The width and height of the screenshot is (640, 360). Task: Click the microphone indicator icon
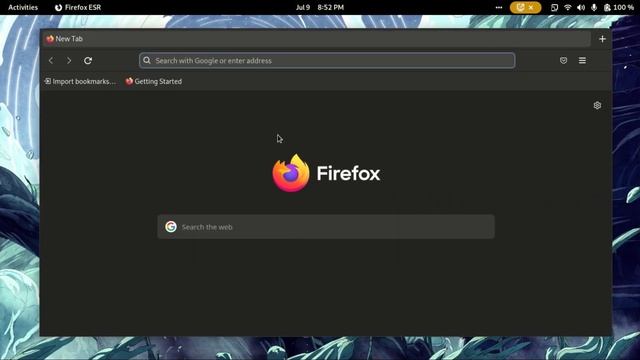click(594, 7)
